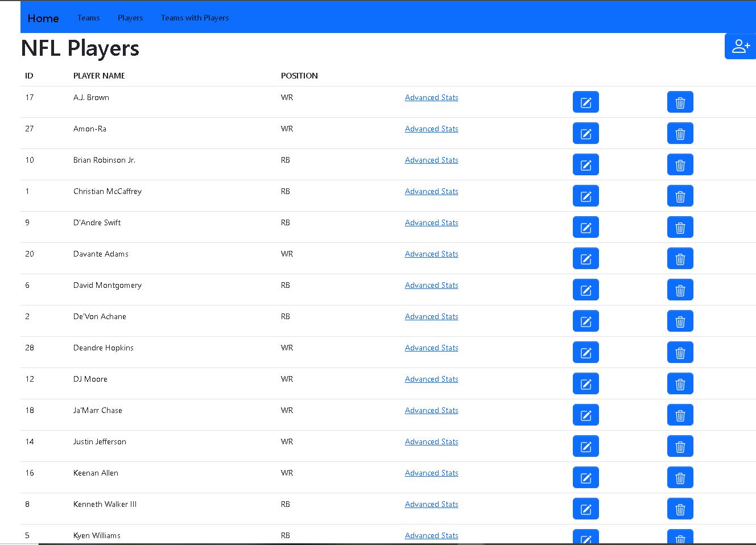Go to Home in navbar
The image size is (756, 545).
click(x=43, y=18)
